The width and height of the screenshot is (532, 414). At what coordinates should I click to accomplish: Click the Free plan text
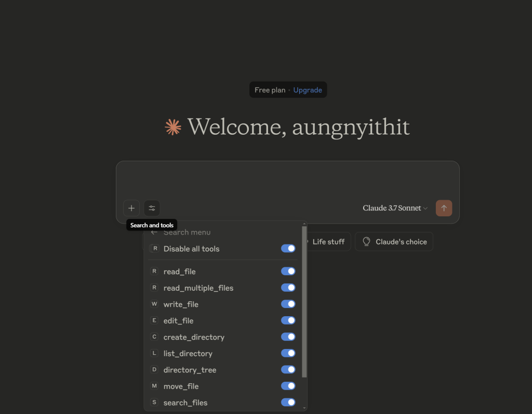pyautogui.click(x=270, y=90)
